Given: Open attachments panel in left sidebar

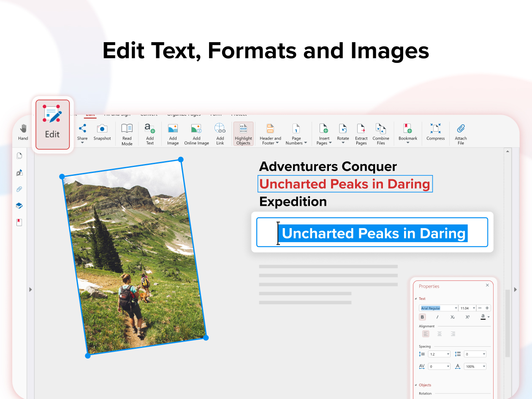Looking at the screenshot, I should [x=19, y=189].
